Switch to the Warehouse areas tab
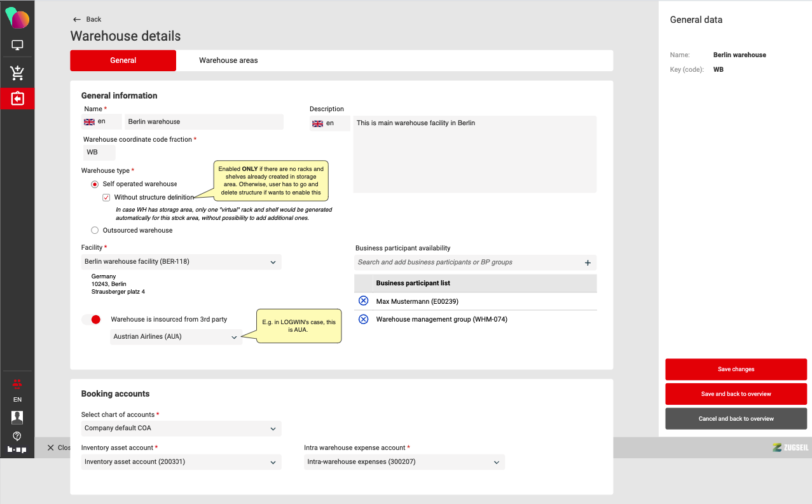Screen dimensions: 812x504 [x=228, y=60]
